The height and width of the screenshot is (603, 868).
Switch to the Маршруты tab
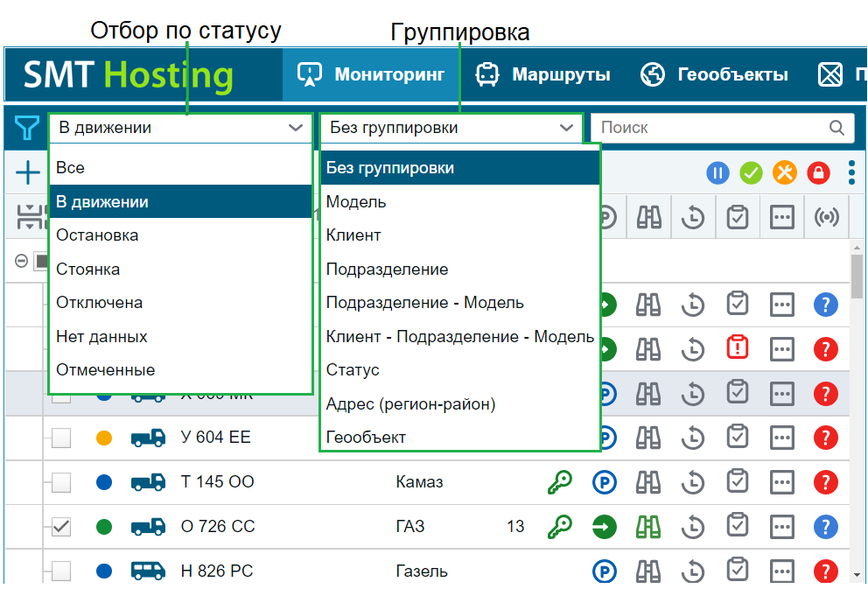click(542, 74)
